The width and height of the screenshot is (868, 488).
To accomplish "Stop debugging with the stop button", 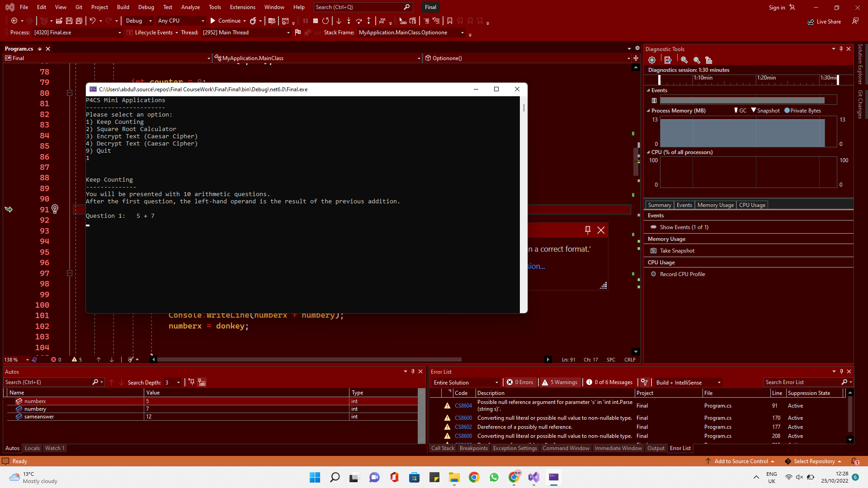I will click(316, 21).
